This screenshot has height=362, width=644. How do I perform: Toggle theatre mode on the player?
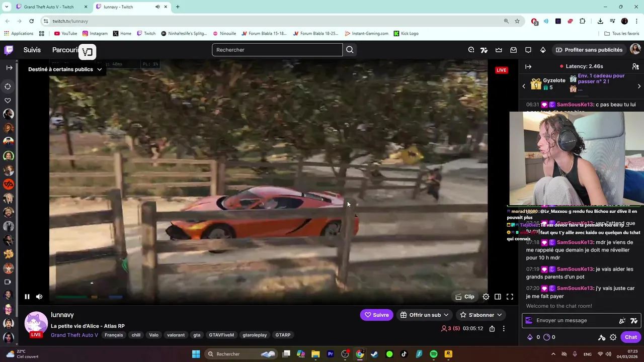point(498,297)
